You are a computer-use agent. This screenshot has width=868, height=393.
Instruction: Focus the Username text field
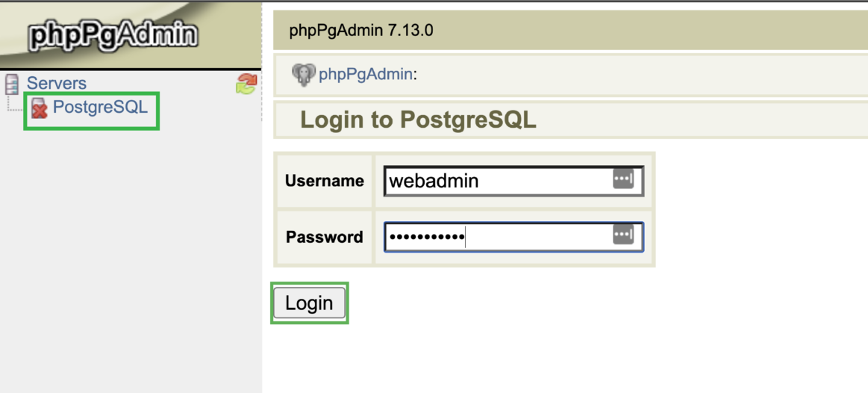498,180
